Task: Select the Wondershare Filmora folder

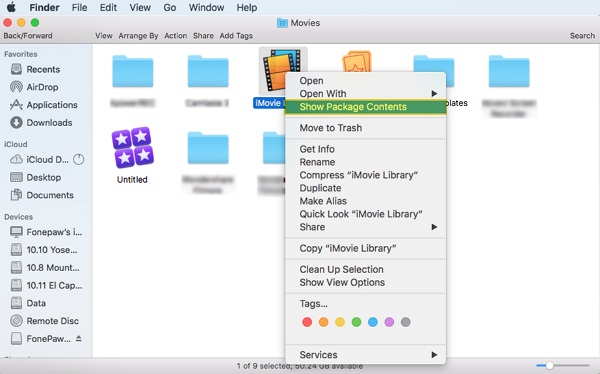Action: [x=208, y=148]
